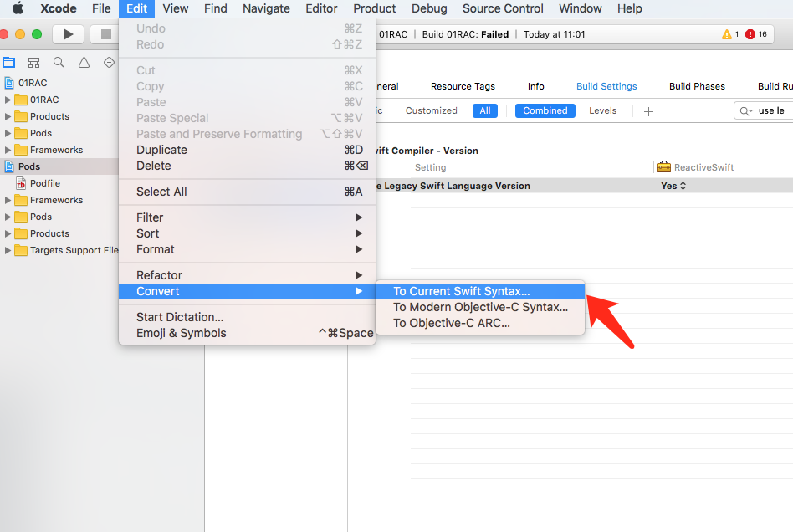Image resolution: width=793 pixels, height=532 pixels.
Task: Select the Project navigator icon
Action: [9, 62]
